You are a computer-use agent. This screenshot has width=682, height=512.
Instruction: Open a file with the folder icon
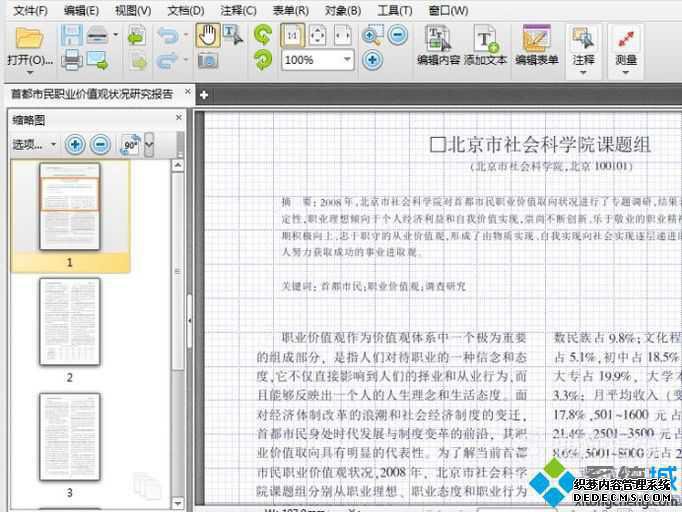click(x=29, y=38)
